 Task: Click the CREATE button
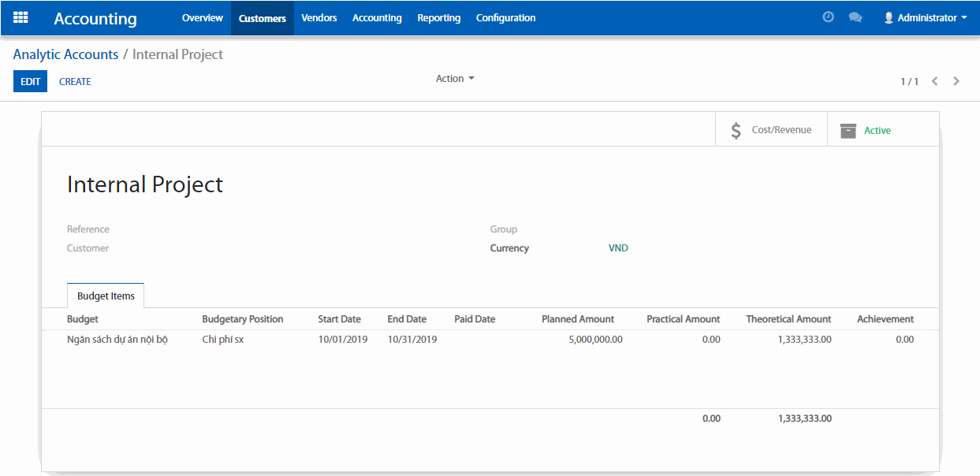pos(75,81)
